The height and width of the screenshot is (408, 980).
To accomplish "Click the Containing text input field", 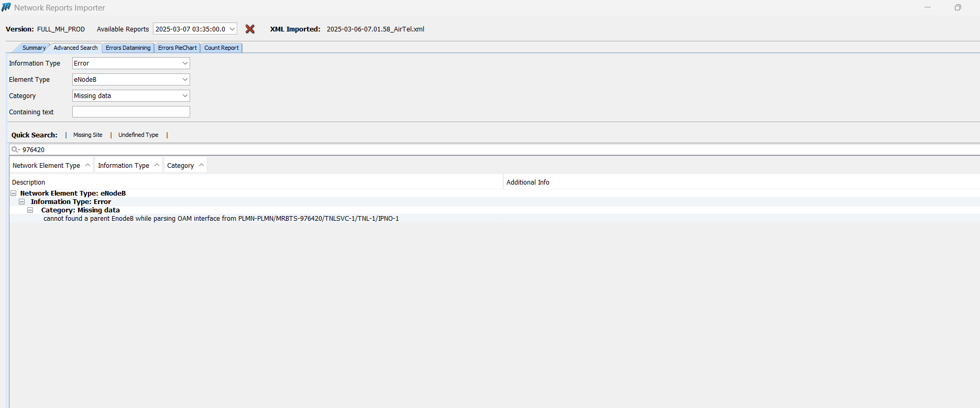I will [131, 112].
